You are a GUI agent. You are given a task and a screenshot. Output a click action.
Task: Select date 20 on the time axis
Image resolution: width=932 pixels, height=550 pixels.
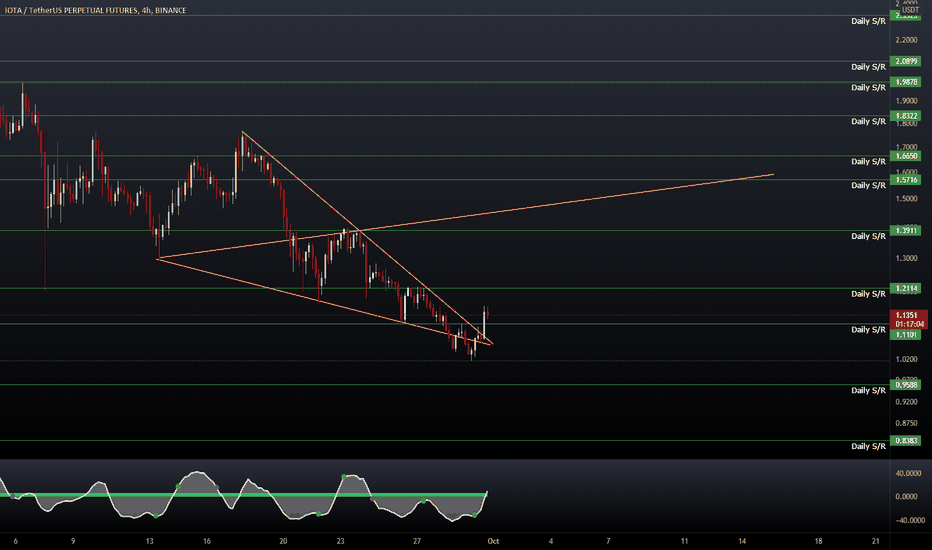[x=283, y=541]
